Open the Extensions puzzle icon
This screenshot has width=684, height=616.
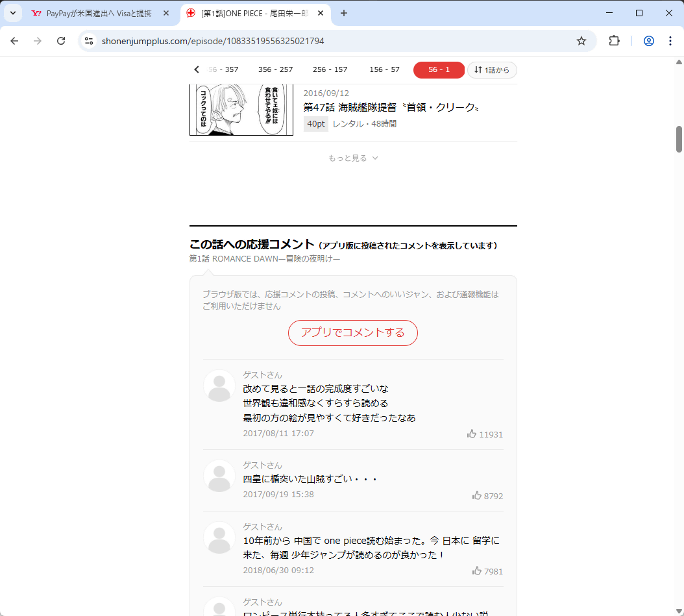614,41
